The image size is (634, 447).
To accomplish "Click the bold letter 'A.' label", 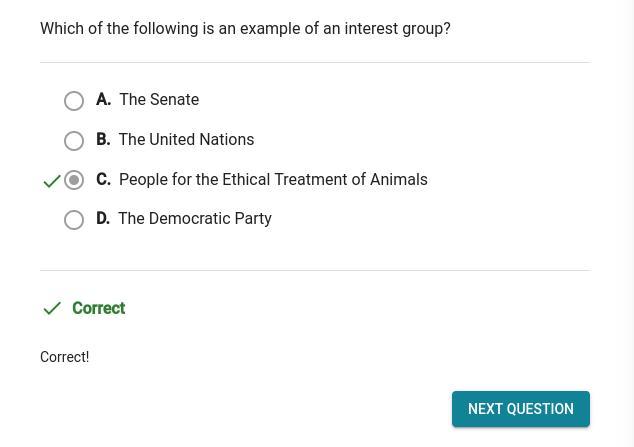I will tap(103, 100).
